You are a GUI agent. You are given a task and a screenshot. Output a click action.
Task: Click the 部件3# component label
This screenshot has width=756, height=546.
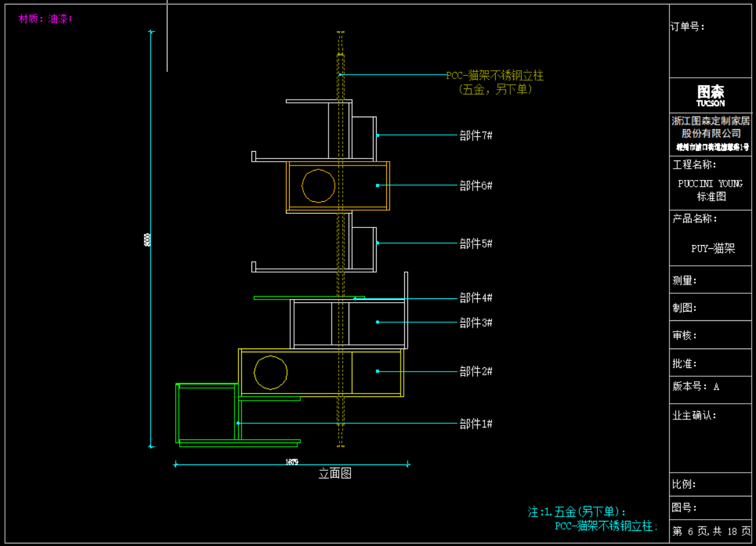coord(476,322)
